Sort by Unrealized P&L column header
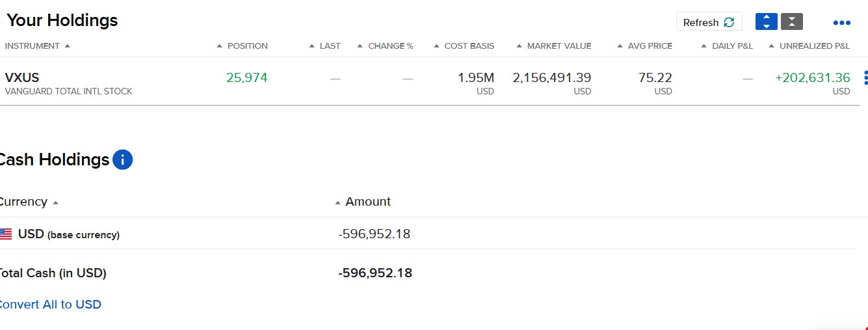Viewport: 868px width, 330px height. (x=814, y=46)
